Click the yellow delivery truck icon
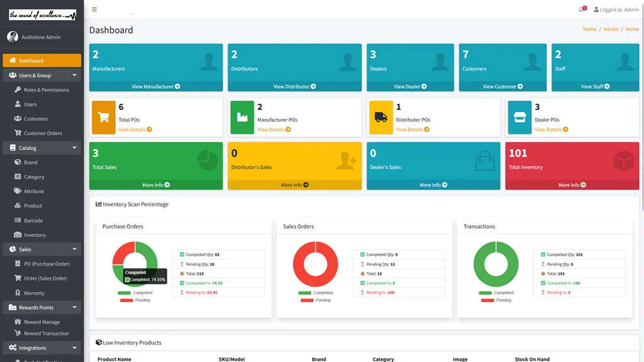 [381, 117]
